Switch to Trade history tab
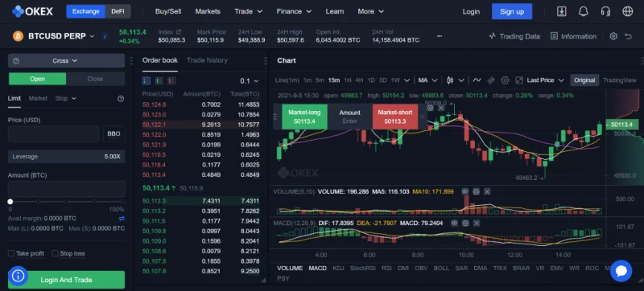Screen dimensions: 644x291 click(207, 60)
